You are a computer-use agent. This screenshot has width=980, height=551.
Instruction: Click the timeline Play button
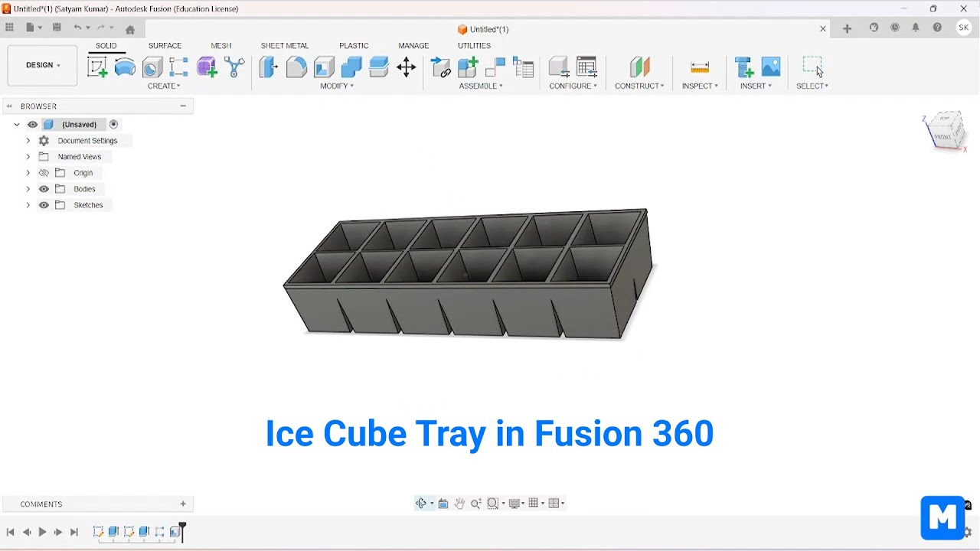coord(42,532)
